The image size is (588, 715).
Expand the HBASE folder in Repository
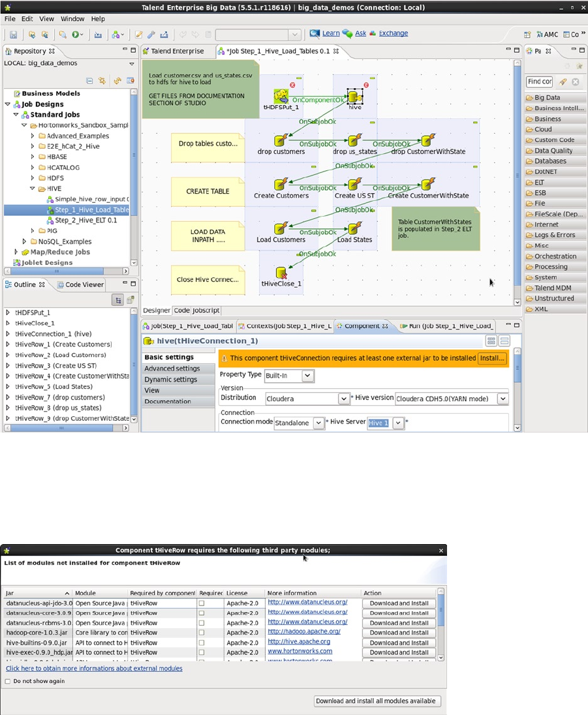click(33, 157)
